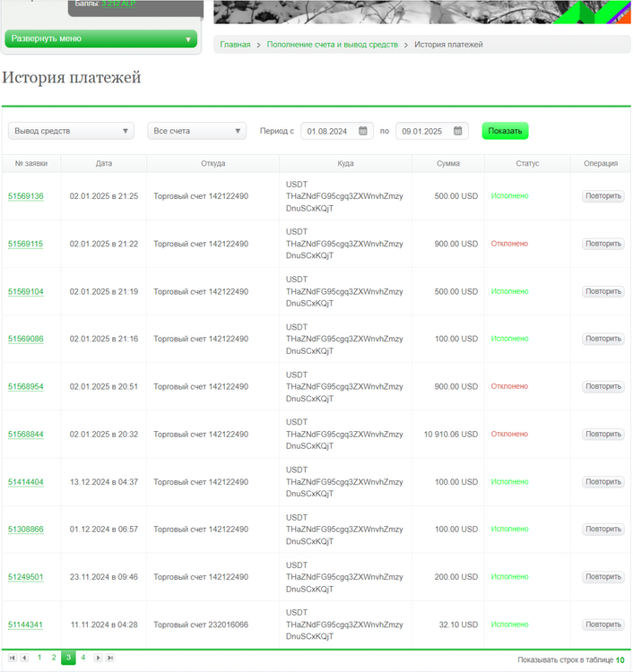633x672 pixels.
Task: Click the 'Статус' column header
Action: [527, 163]
